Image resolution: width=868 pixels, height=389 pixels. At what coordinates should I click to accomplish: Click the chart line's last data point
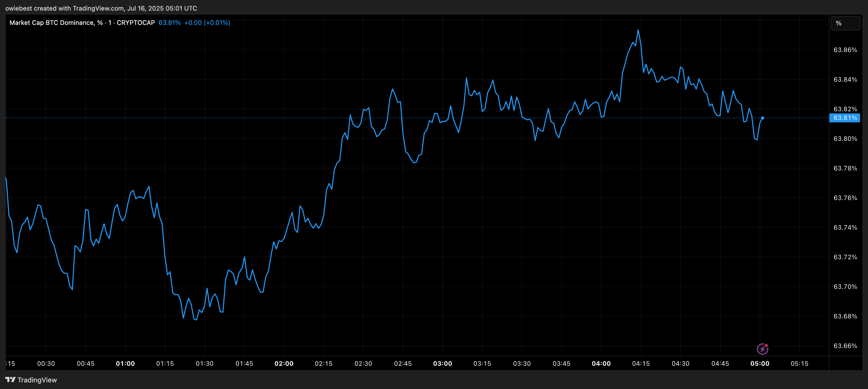[762, 118]
